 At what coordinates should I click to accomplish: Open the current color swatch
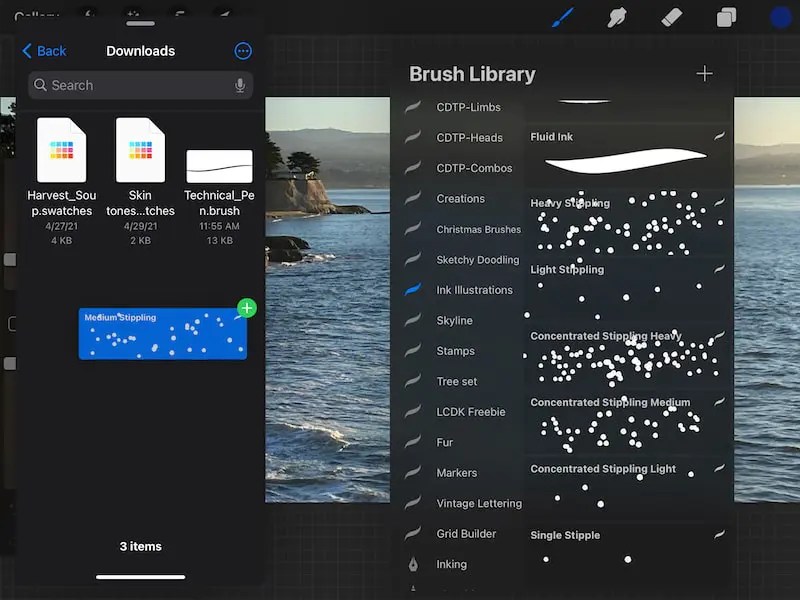[779, 17]
